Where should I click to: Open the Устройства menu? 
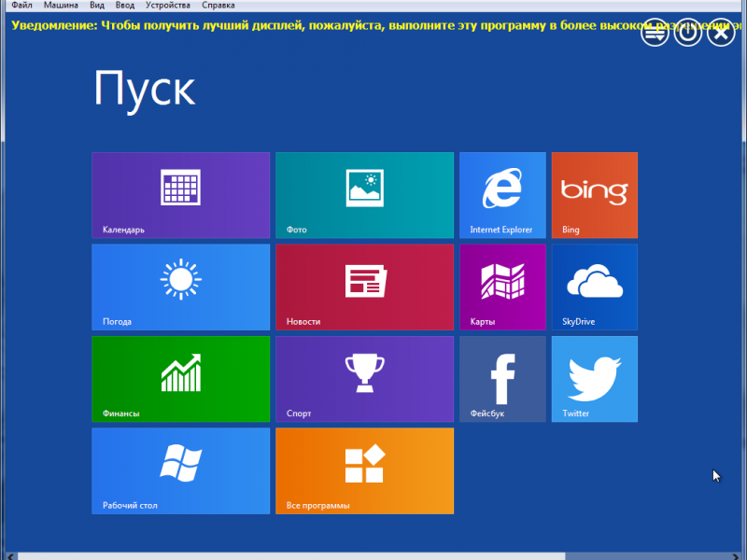point(168,6)
